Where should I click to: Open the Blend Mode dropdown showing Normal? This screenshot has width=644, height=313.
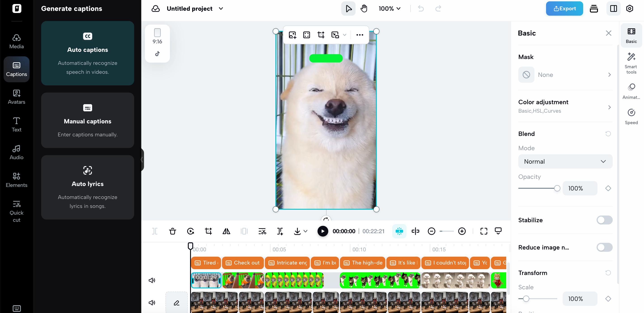tap(565, 161)
